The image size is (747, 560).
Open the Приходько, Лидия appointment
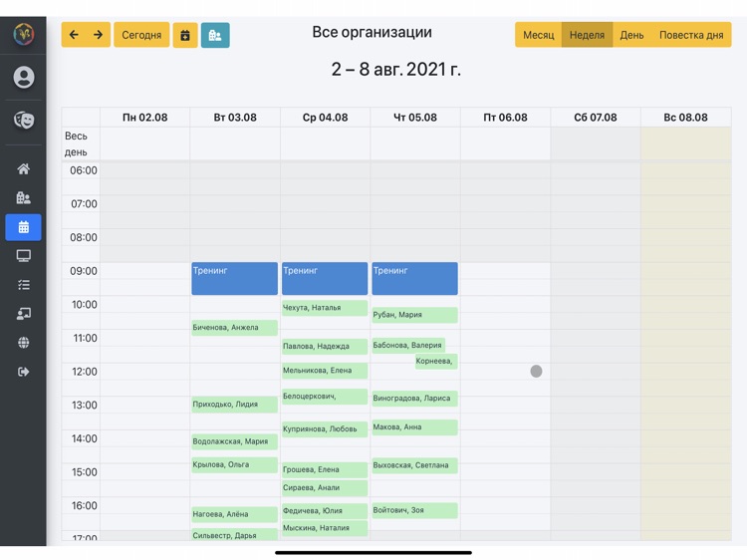tap(234, 405)
